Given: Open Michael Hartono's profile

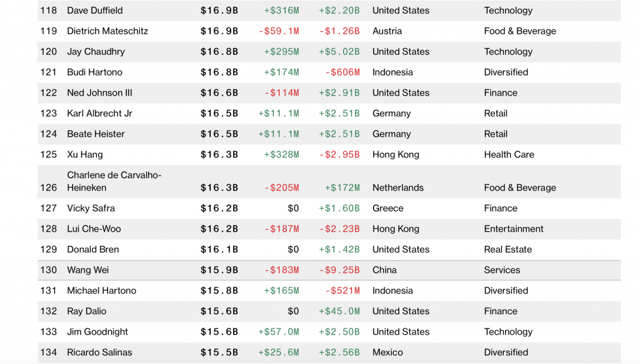Looking at the screenshot, I should point(101,291).
